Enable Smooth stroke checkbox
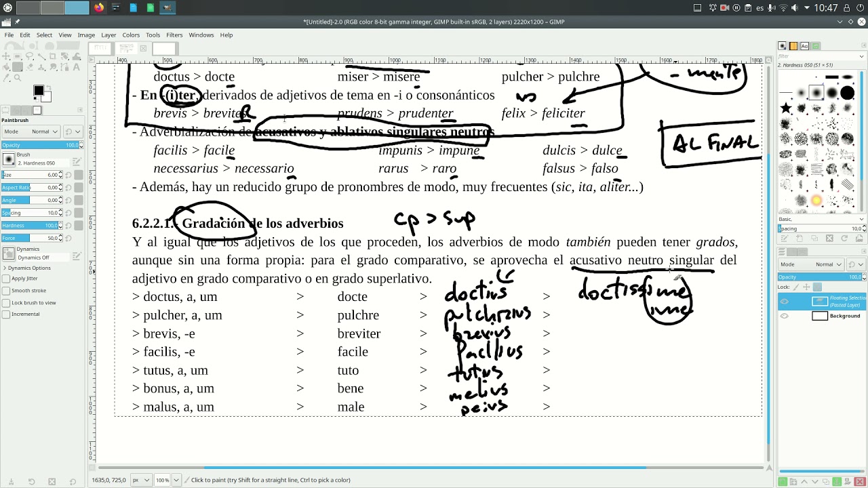Screen dimensions: 868x488 [x=6, y=291]
